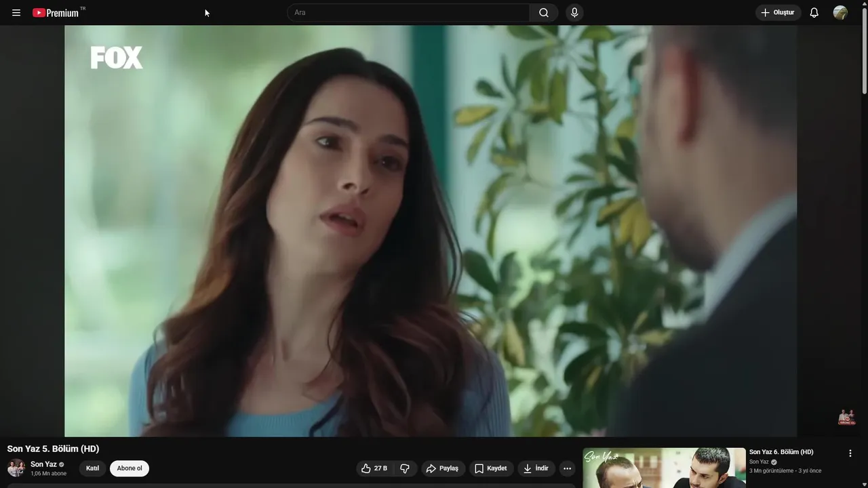The height and width of the screenshot is (488, 868).
Task: Open notifications bell
Action: (814, 13)
